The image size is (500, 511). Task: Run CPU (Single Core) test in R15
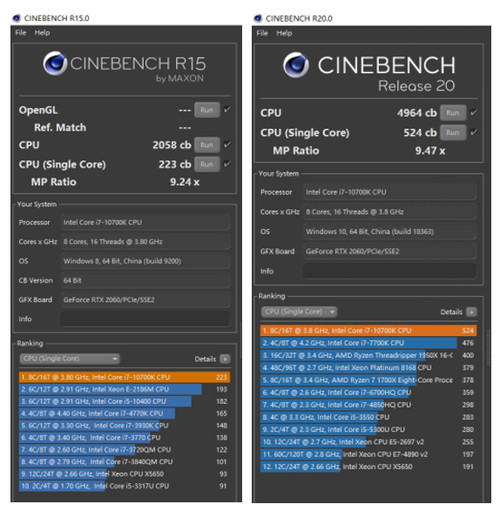207,164
